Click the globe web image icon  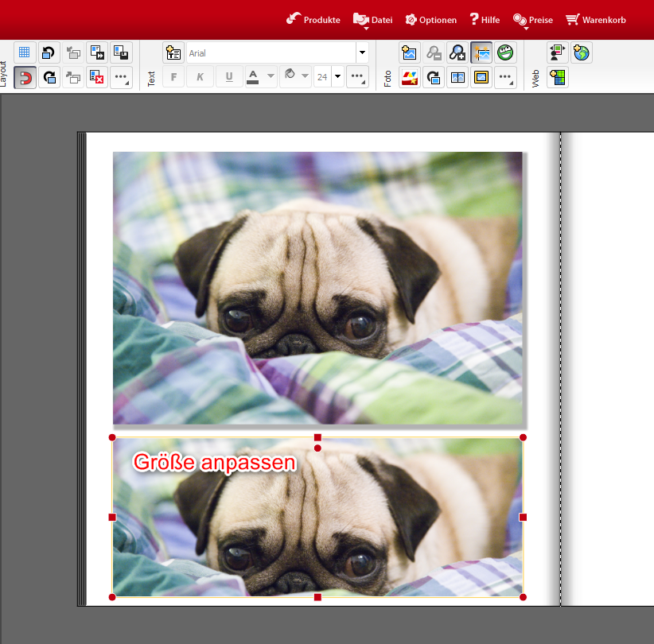point(582,52)
